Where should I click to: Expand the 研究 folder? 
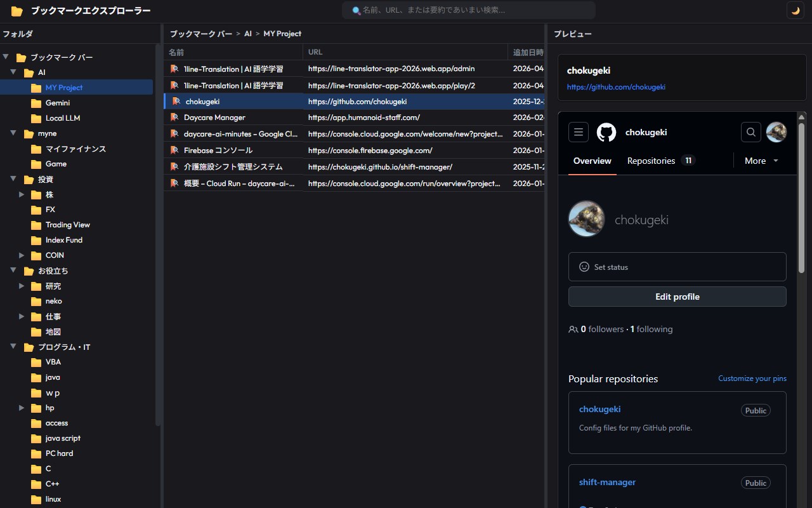(x=21, y=286)
